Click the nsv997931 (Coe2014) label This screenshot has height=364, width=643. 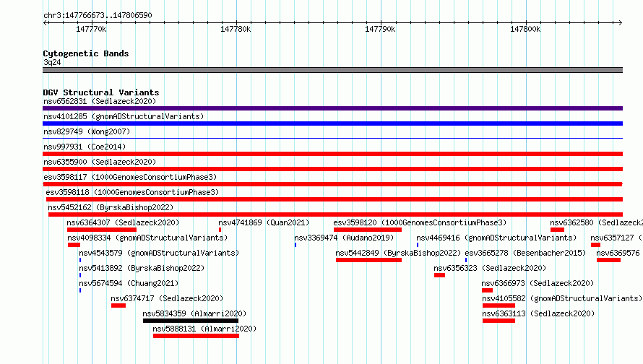[85, 147]
